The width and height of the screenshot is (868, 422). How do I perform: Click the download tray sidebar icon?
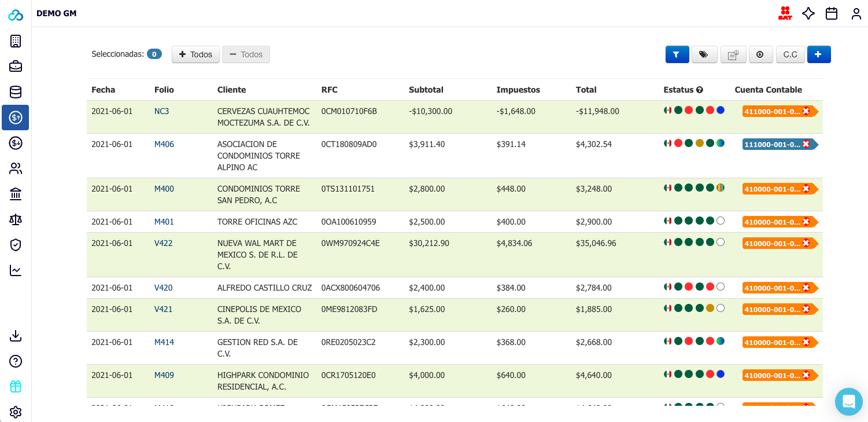coord(16,336)
